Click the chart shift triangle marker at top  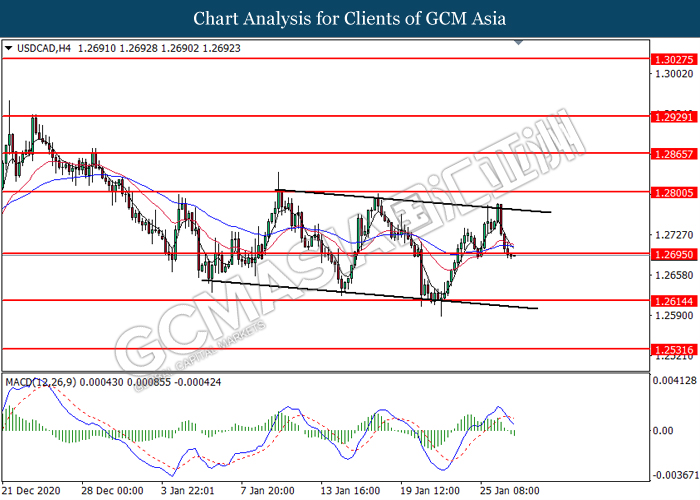[x=518, y=43]
